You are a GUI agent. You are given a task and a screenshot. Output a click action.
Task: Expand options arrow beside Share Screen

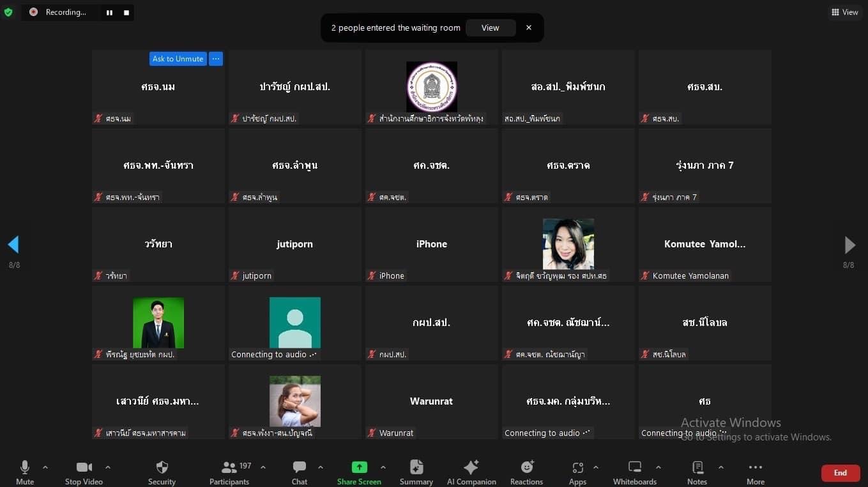(383, 467)
